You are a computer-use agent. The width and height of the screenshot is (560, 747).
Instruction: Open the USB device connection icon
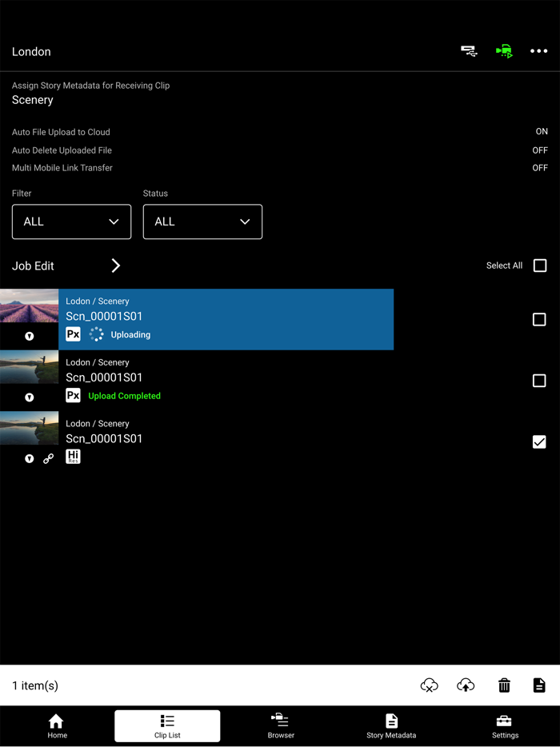coord(469,51)
